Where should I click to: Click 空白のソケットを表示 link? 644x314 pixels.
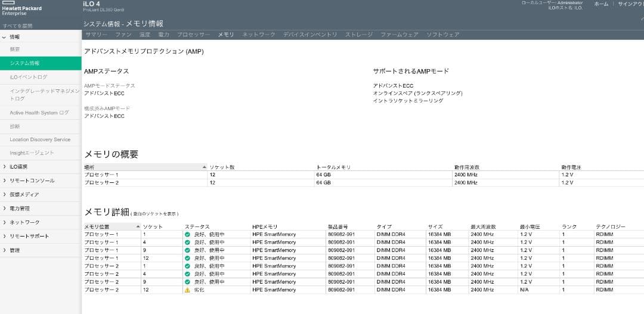click(x=155, y=214)
